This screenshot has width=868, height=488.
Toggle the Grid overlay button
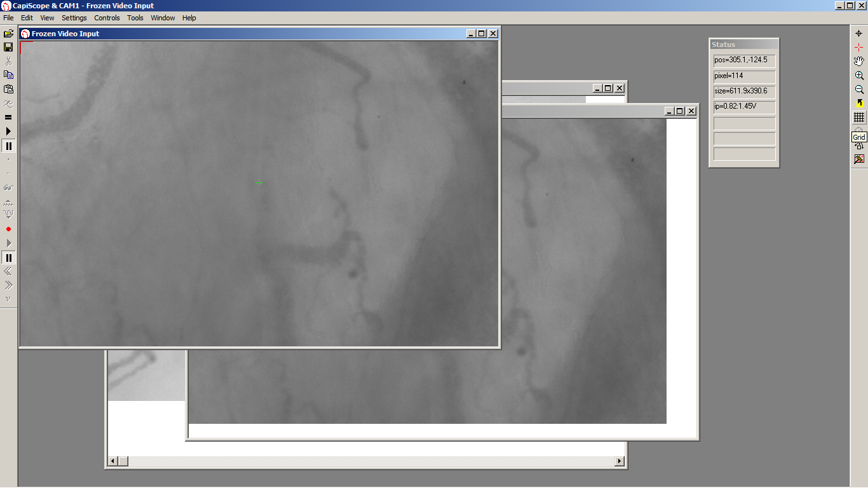859,118
